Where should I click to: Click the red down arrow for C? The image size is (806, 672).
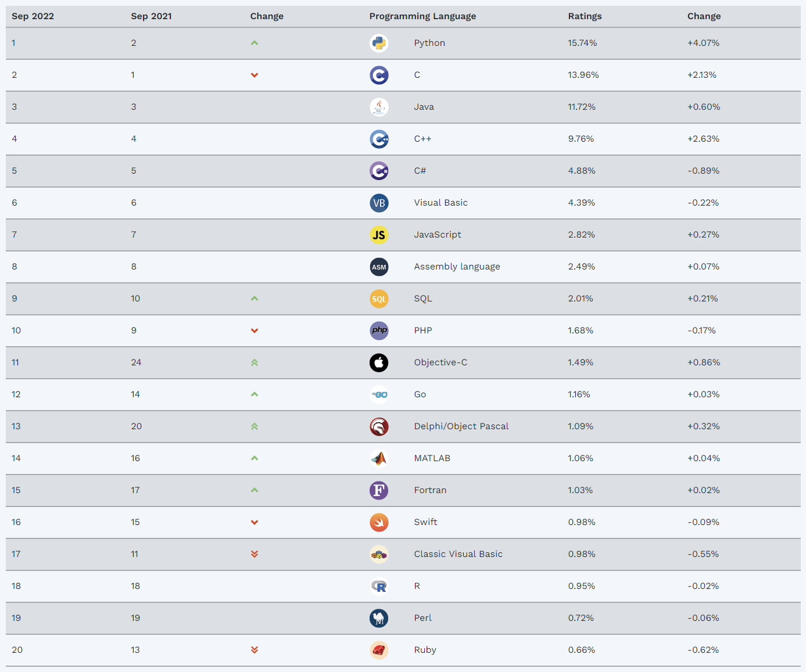[255, 75]
